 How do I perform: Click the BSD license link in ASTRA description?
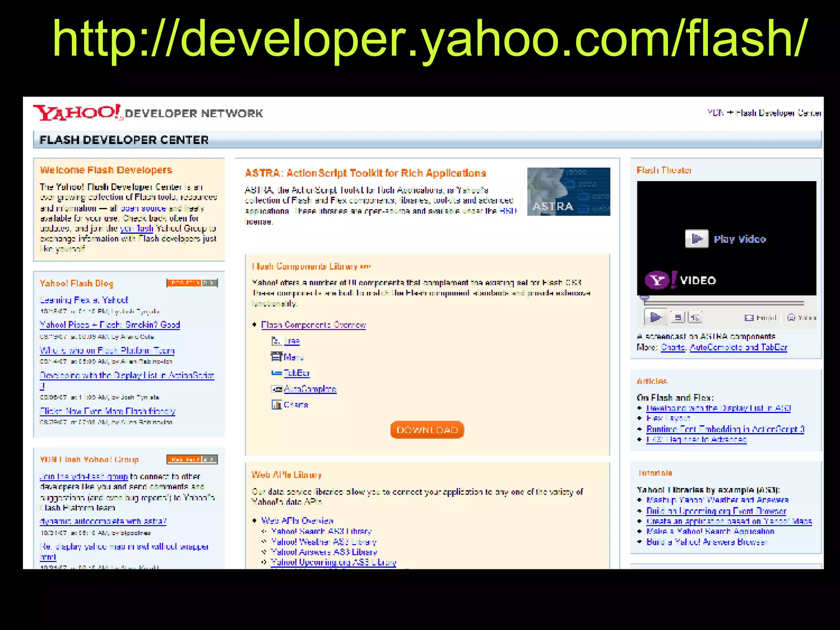point(508,211)
